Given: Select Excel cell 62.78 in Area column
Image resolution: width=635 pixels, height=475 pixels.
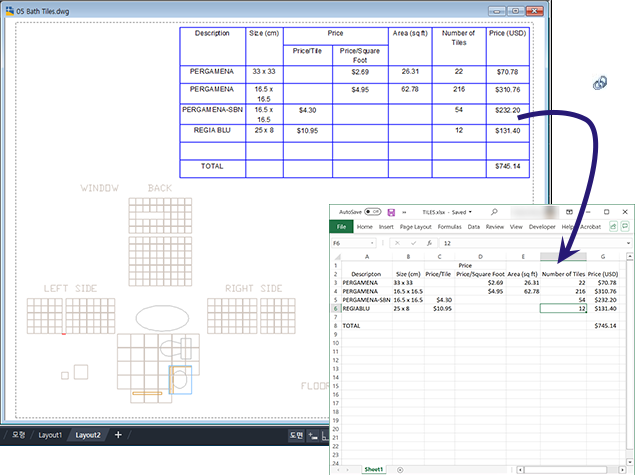Looking at the screenshot, I should point(523,292).
